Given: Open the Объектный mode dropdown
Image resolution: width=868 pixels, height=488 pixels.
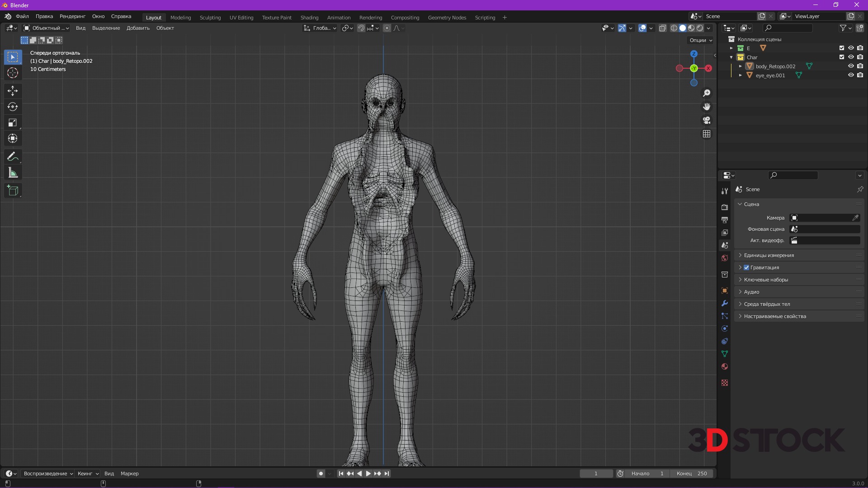Looking at the screenshot, I should click(x=46, y=28).
